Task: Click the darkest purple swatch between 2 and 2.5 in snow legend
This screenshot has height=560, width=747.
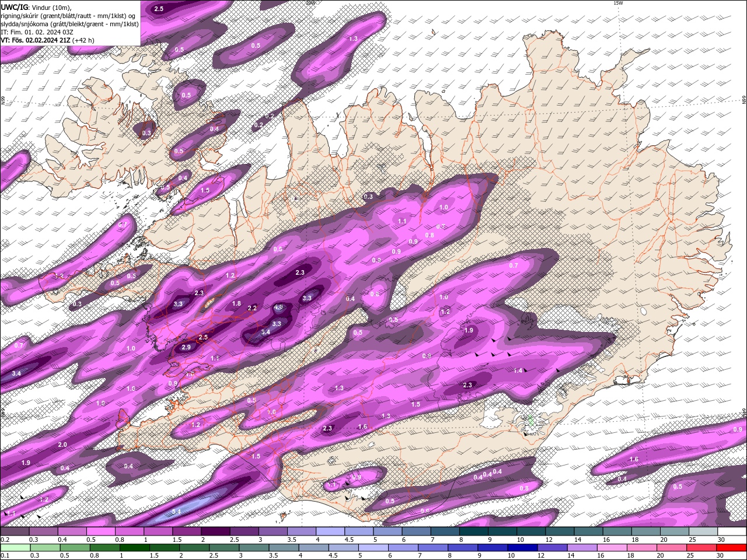Action: pyautogui.click(x=215, y=531)
